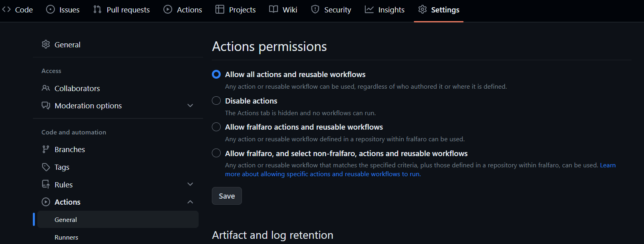Click the Wiki book icon
Screen dimensions: 644x244
click(274, 9)
